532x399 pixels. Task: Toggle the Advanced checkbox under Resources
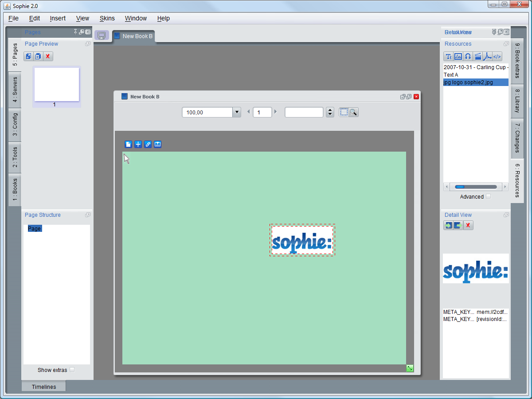488,196
